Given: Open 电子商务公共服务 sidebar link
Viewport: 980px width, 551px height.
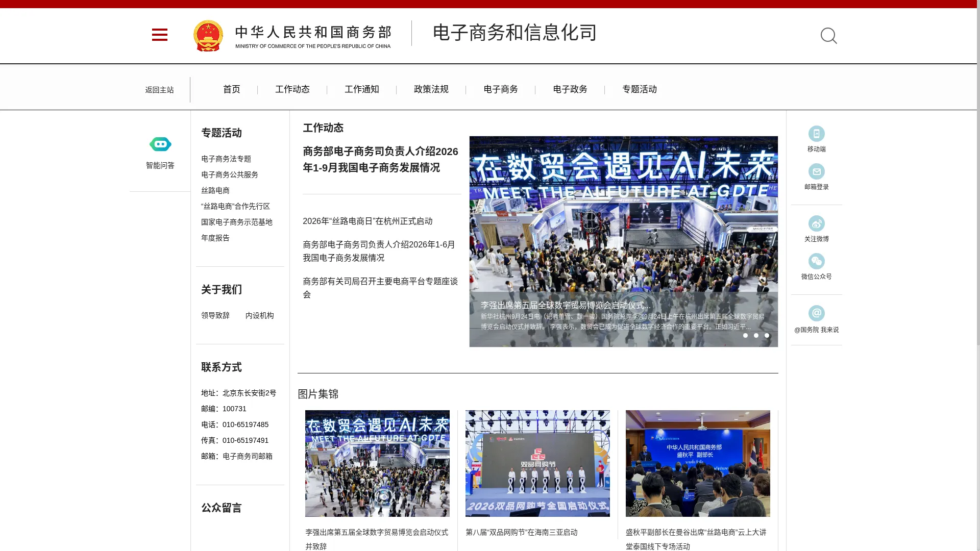Looking at the screenshot, I should coord(230,174).
